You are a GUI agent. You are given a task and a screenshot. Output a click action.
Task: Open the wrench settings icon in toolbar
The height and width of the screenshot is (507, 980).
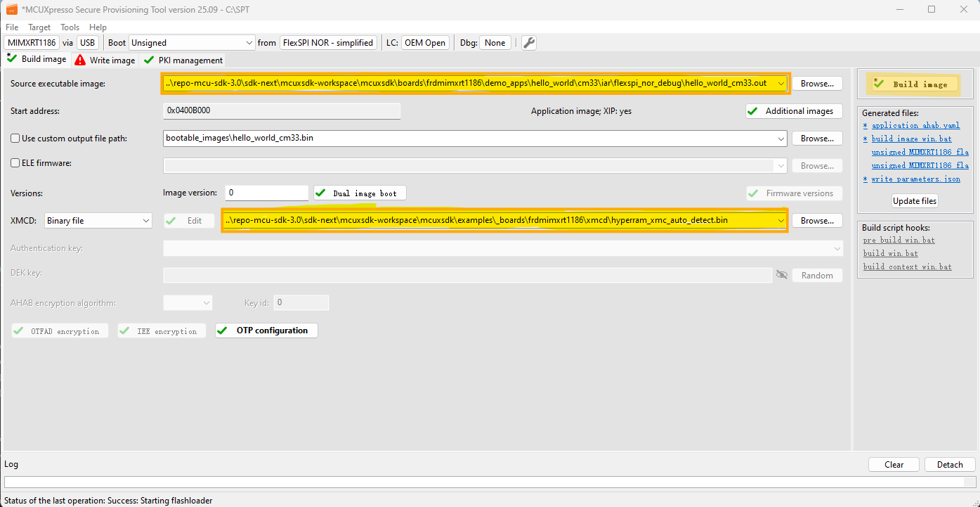tap(529, 43)
